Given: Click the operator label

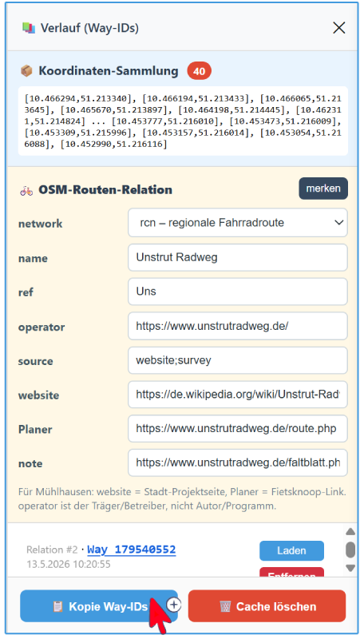Looking at the screenshot, I should pyautogui.click(x=42, y=327).
